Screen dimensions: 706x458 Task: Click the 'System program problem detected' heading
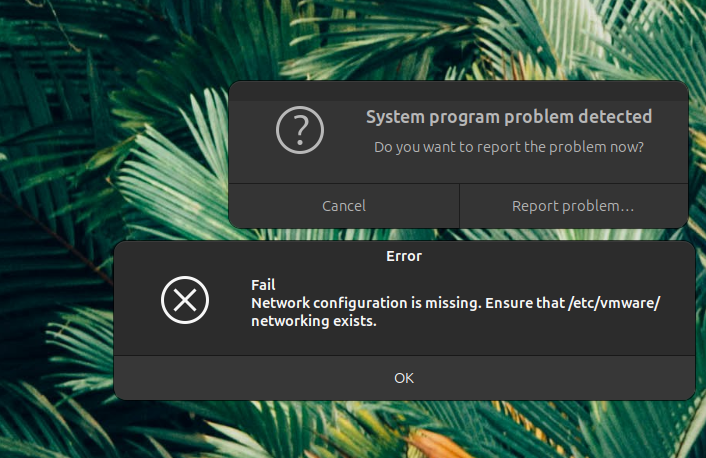point(508,117)
